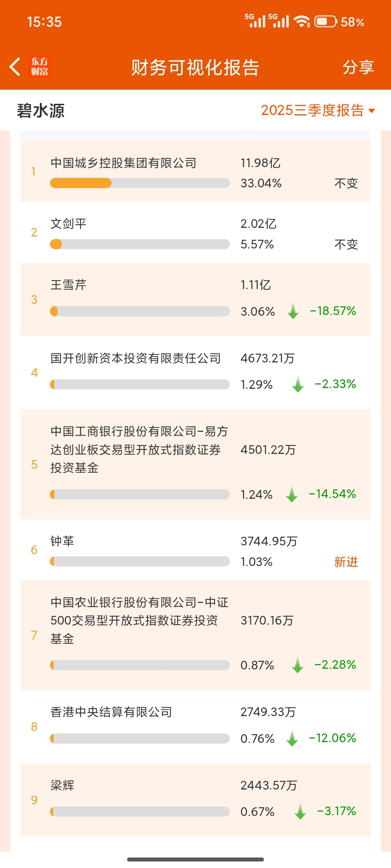
Task: Tap the 东方财富 logo icon
Action: [39, 67]
